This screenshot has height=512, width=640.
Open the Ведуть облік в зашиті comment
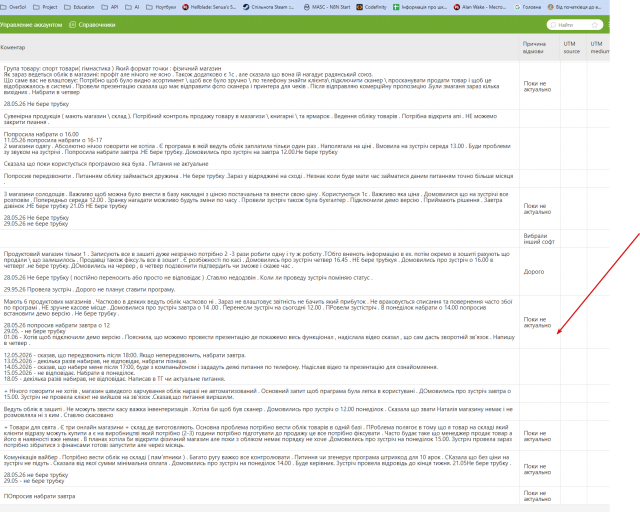pos(260,412)
